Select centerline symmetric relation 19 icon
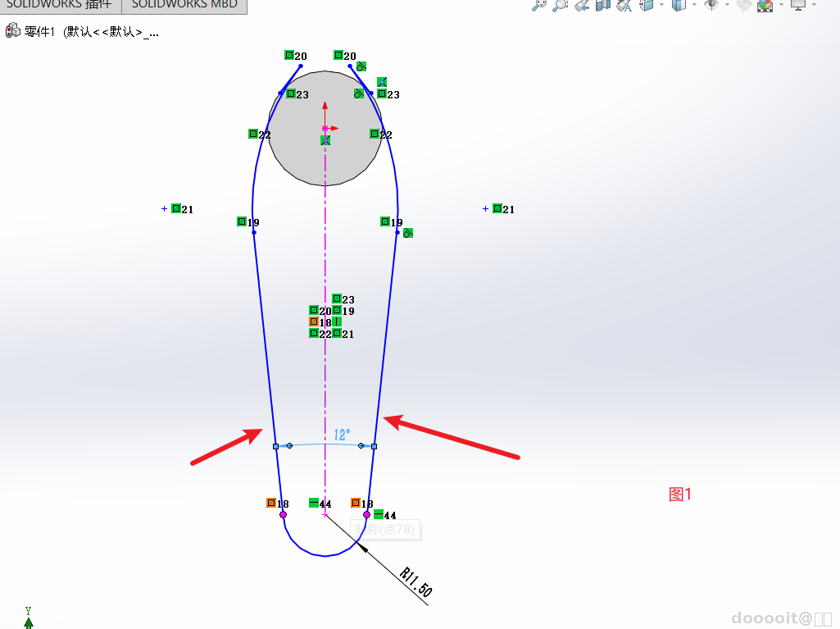840x629 pixels. click(337, 311)
